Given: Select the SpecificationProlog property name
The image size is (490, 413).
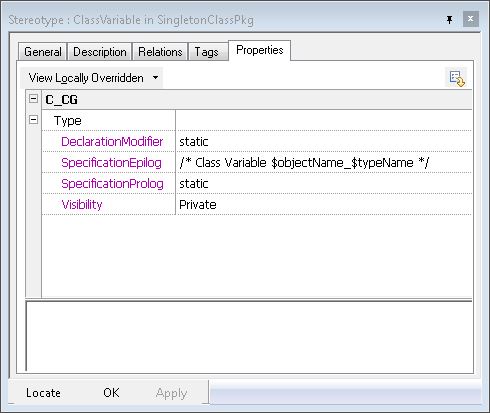Looking at the screenshot, I should (112, 184).
